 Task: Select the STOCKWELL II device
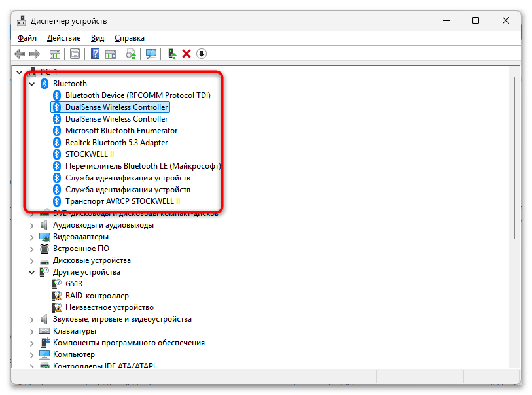(90, 154)
